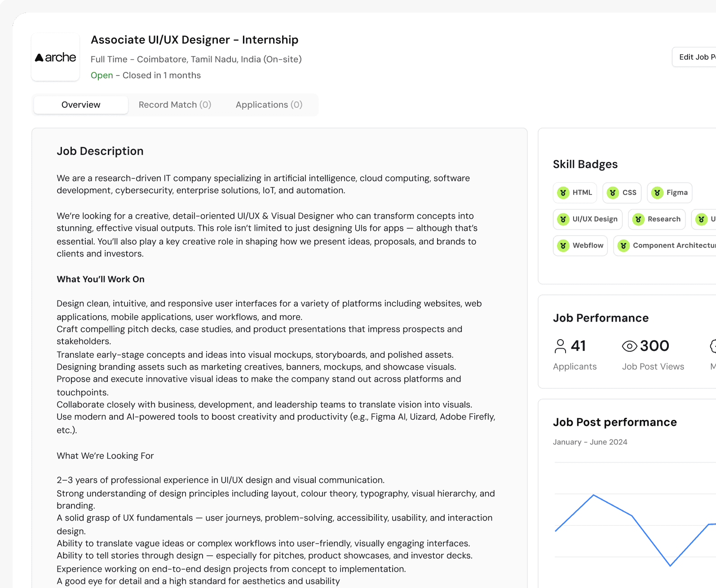This screenshot has width=716, height=588.
Task: Open the Applications tab
Action: pos(269,105)
